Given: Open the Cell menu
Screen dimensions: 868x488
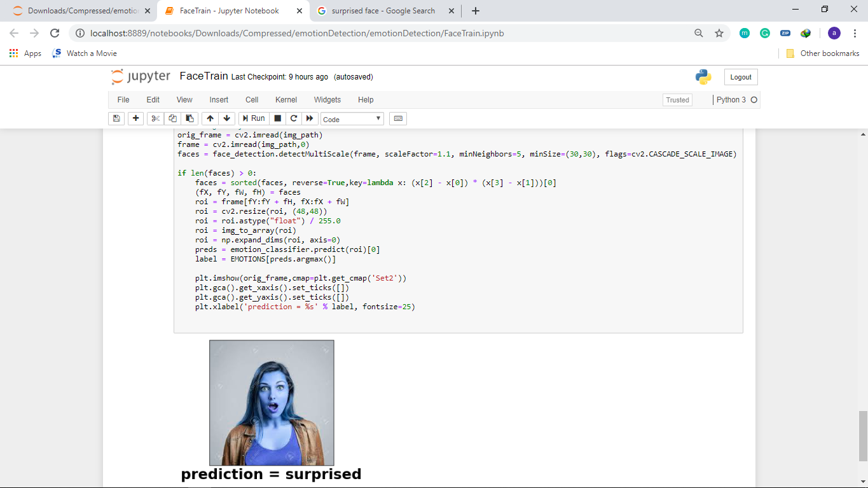Looking at the screenshot, I should (252, 100).
